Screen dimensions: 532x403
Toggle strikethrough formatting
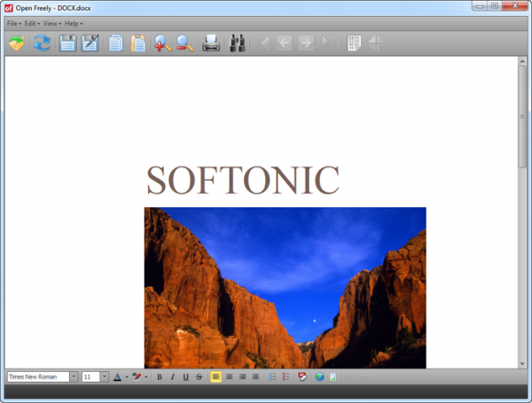click(x=199, y=377)
